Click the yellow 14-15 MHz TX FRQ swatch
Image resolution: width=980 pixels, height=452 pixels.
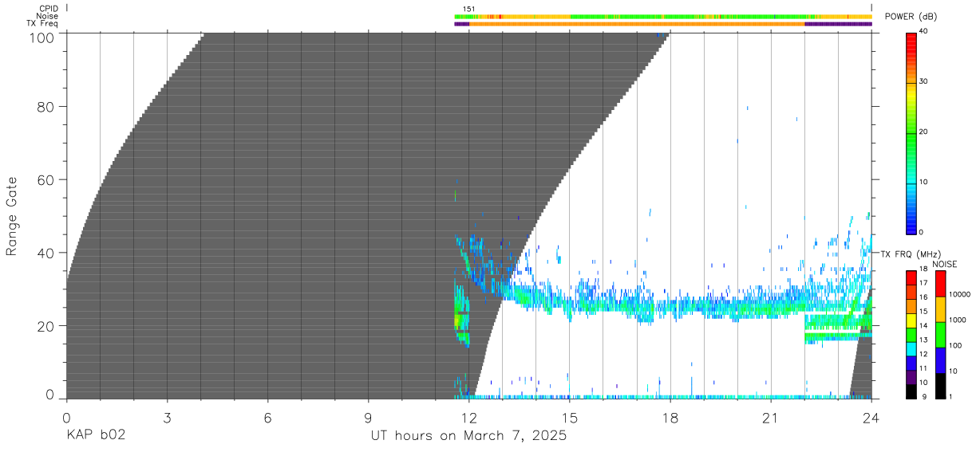point(911,319)
